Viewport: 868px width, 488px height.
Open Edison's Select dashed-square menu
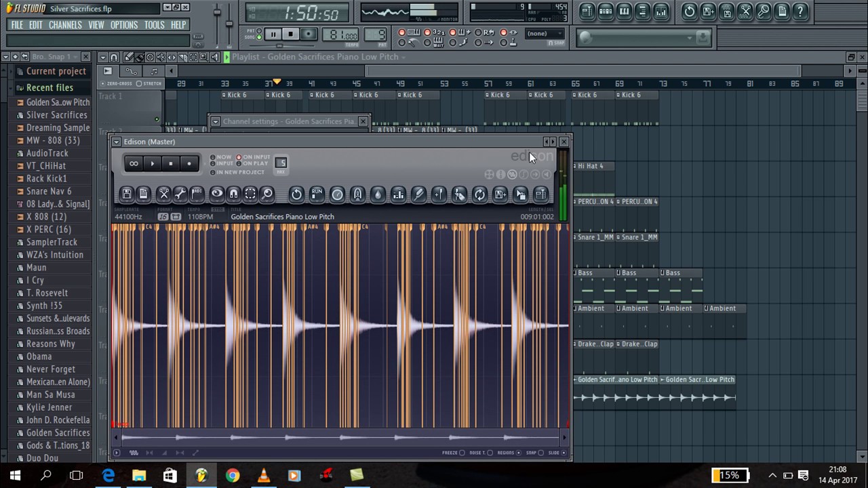(x=250, y=195)
